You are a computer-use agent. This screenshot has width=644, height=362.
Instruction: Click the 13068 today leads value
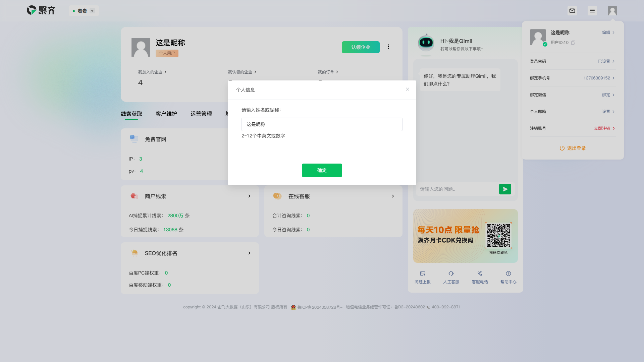[x=170, y=230]
